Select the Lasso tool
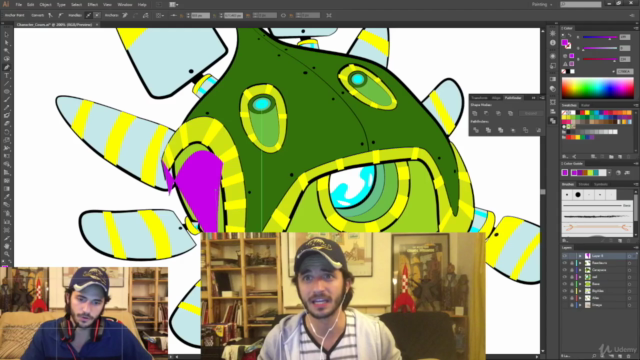 [x=7, y=59]
